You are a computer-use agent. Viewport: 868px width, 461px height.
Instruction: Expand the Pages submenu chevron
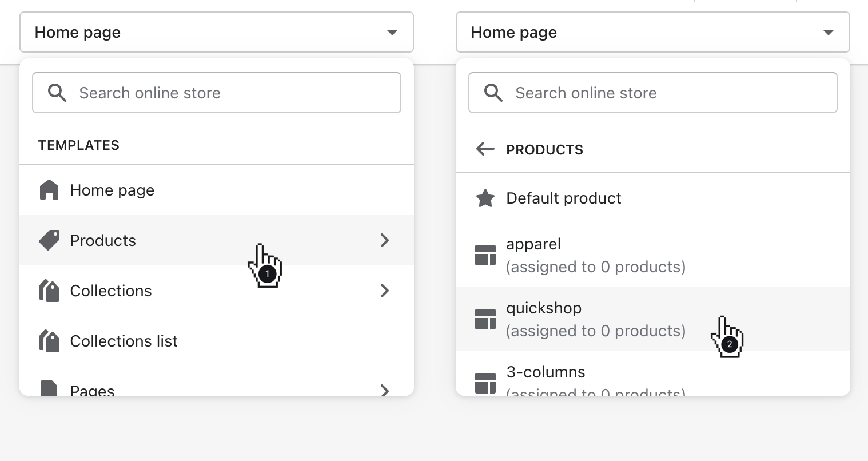[x=385, y=390]
